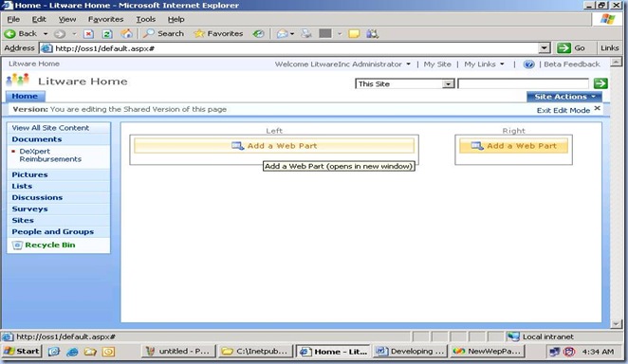Viewport: 628px width, 364px height.
Task: Click the vertical scrollbar down arrow
Action: pos(616,324)
